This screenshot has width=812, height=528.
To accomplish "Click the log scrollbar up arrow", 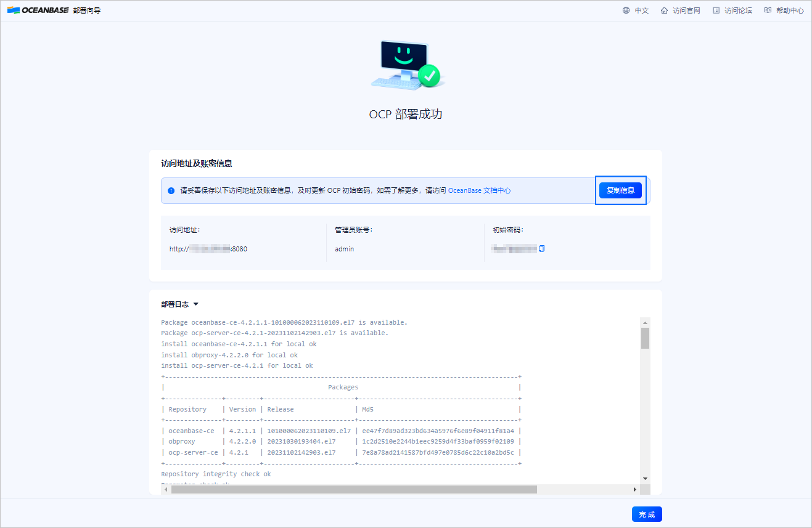I will (x=645, y=322).
